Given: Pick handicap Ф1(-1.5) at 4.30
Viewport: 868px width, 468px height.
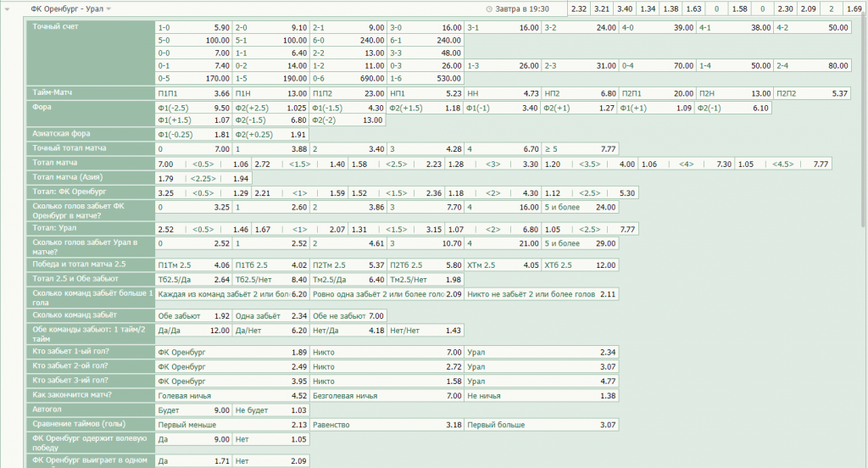Looking at the screenshot, I should pos(348,108).
